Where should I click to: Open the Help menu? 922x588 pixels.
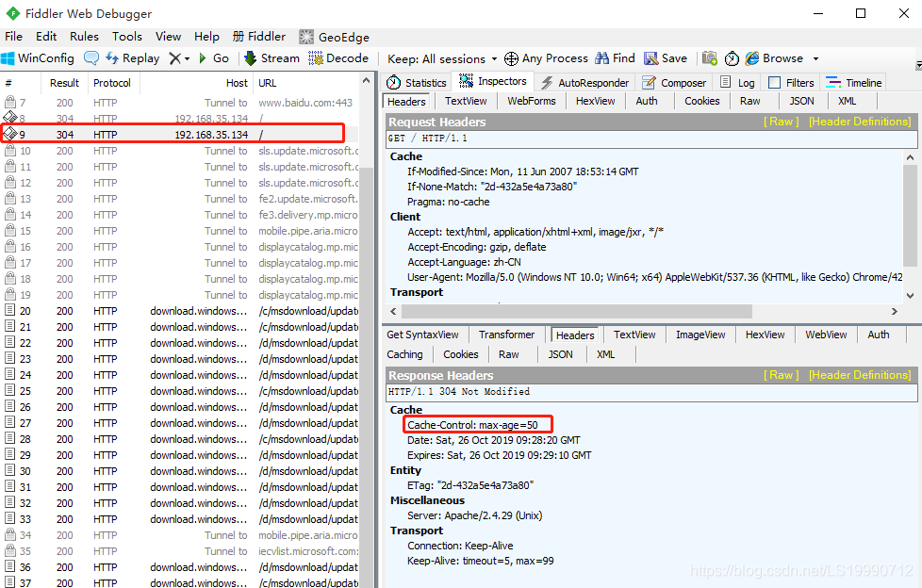[206, 37]
